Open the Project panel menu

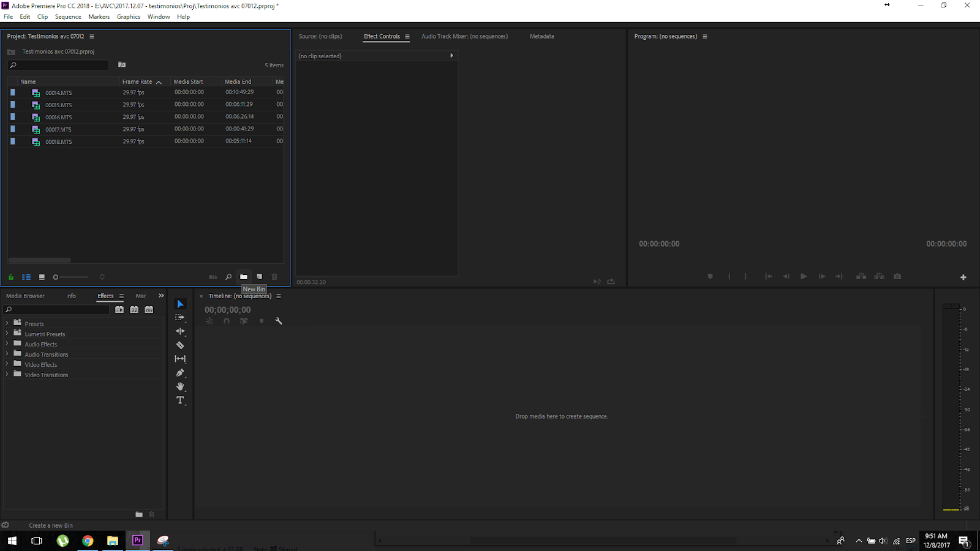coord(92,37)
